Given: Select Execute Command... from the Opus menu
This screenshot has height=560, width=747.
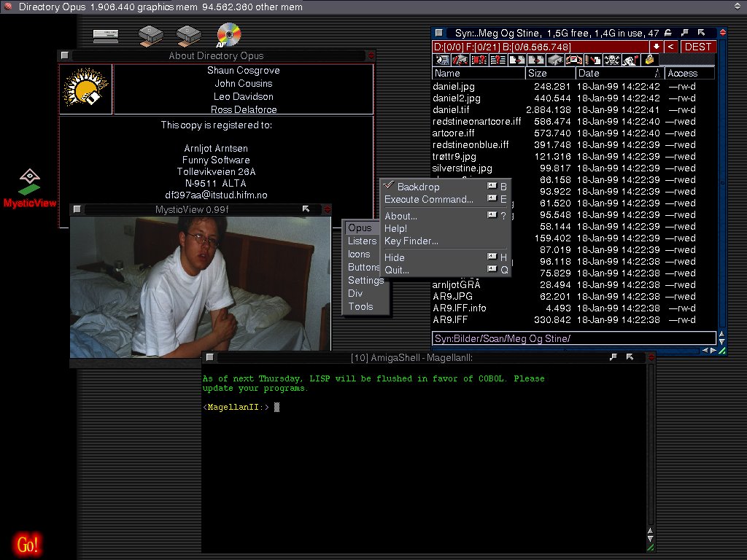Looking at the screenshot, I should point(429,199).
